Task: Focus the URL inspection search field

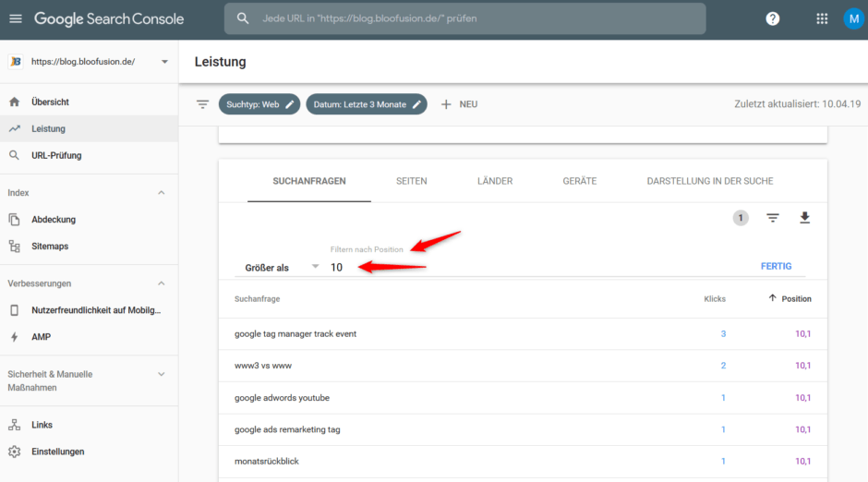Action: (x=465, y=18)
